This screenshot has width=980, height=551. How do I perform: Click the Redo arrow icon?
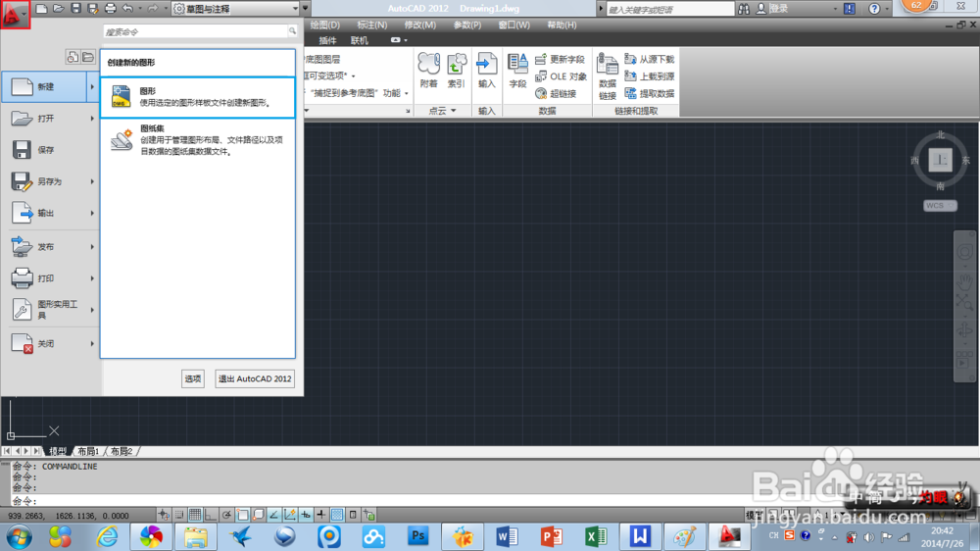pos(153,9)
